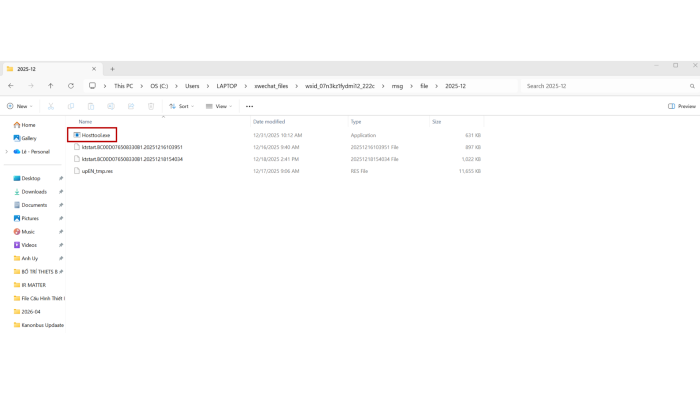Image resolution: width=700 pixels, height=394 pixels.
Task: Click the Delete trash icon
Action: click(x=151, y=106)
